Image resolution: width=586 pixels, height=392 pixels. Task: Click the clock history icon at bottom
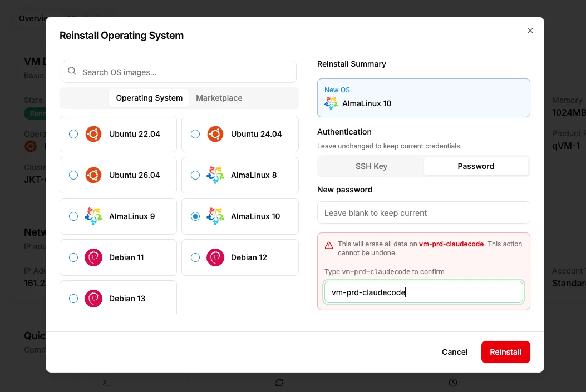tap(453, 383)
